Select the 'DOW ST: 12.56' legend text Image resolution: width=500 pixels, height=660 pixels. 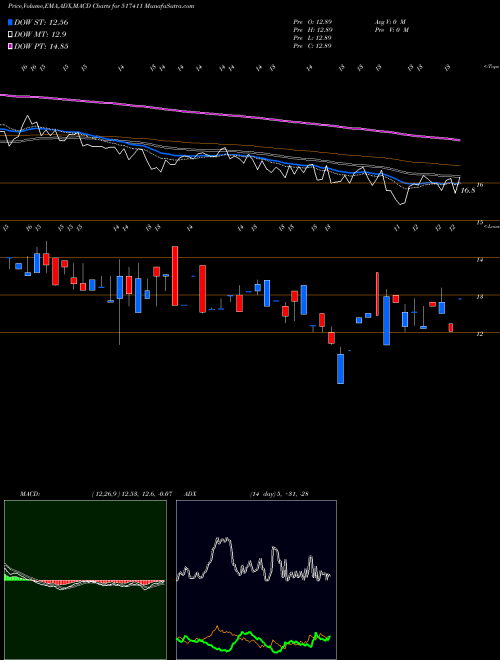point(41,22)
